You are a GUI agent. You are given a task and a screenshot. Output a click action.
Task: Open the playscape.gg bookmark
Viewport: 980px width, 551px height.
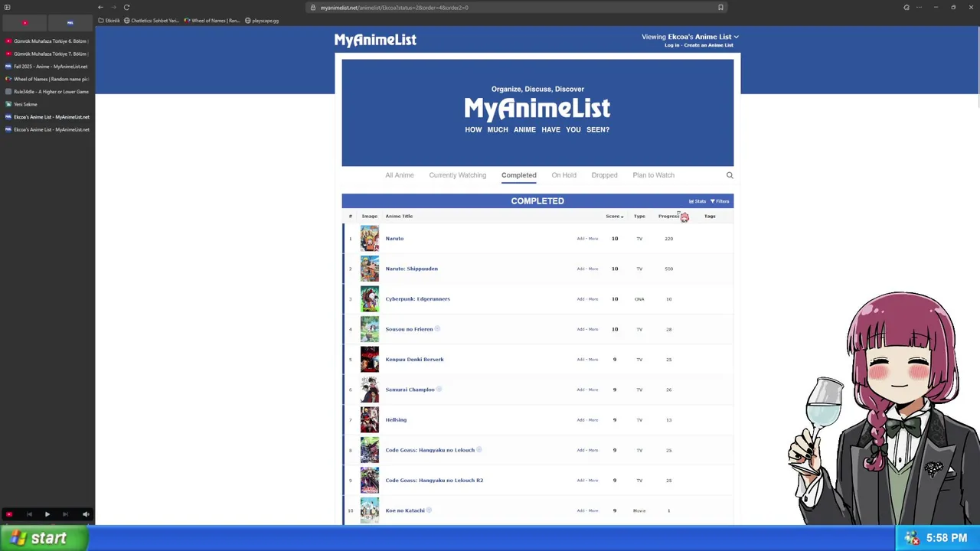[262, 21]
